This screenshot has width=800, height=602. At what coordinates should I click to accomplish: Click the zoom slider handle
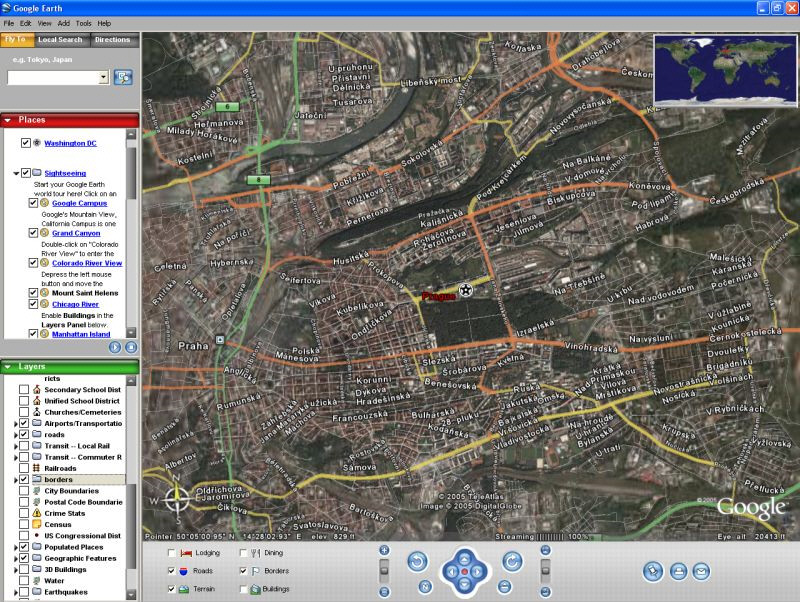pyautogui.click(x=384, y=570)
